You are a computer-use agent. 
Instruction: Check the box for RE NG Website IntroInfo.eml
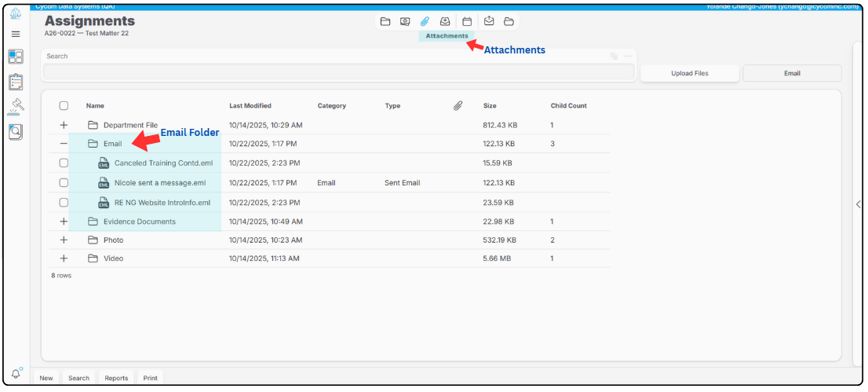(x=64, y=203)
